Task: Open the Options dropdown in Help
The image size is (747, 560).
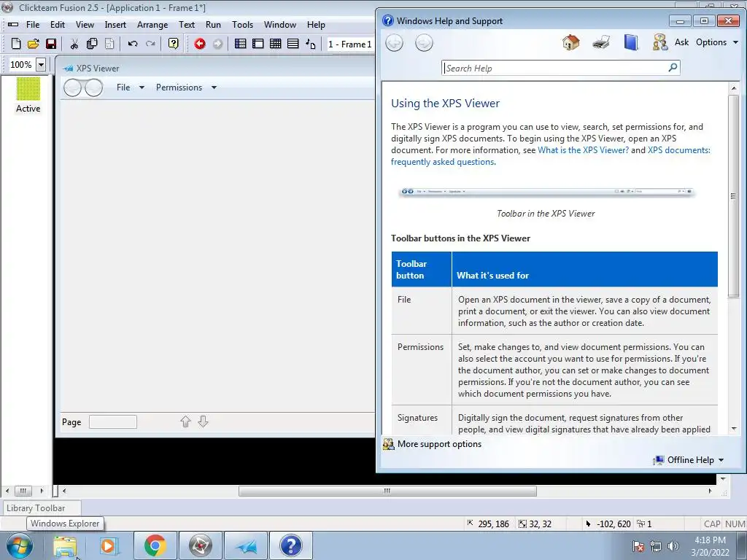Action: coord(717,42)
